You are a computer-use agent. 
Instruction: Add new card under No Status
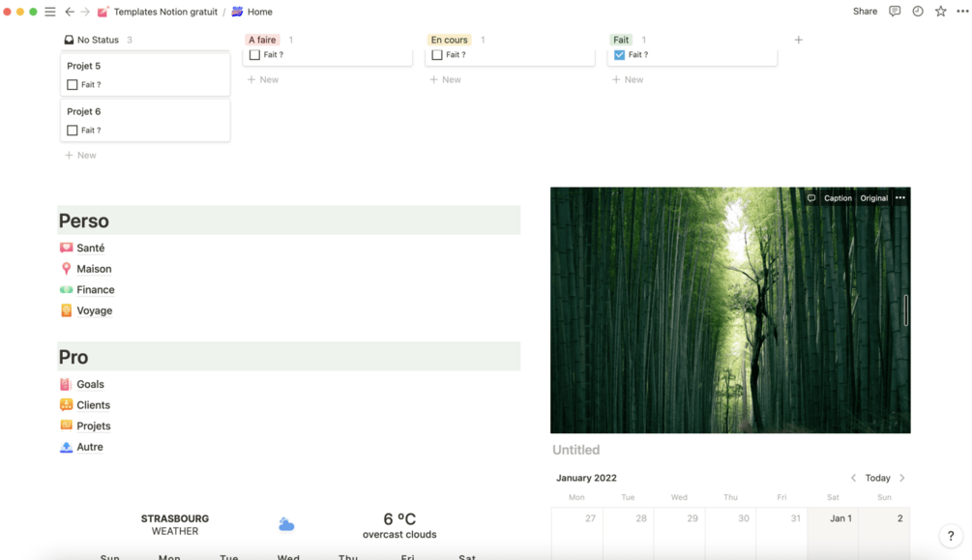click(x=80, y=155)
